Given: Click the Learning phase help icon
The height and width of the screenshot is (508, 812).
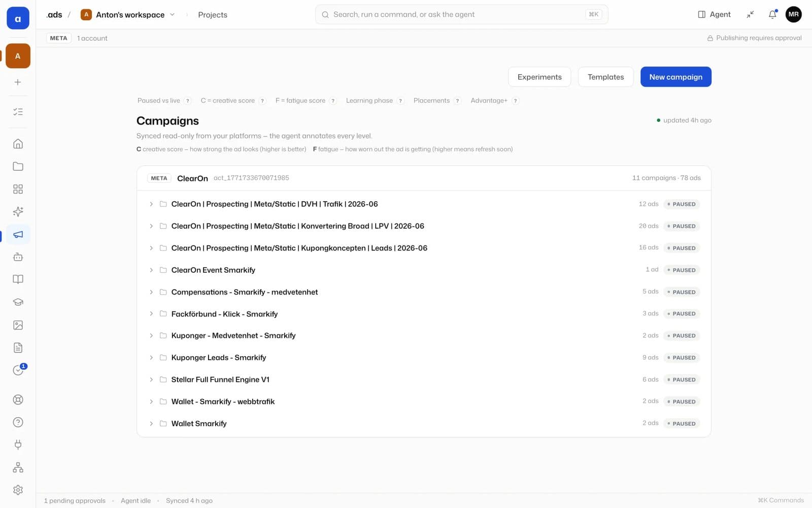Looking at the screenshot, I should (x=400, y=101).
